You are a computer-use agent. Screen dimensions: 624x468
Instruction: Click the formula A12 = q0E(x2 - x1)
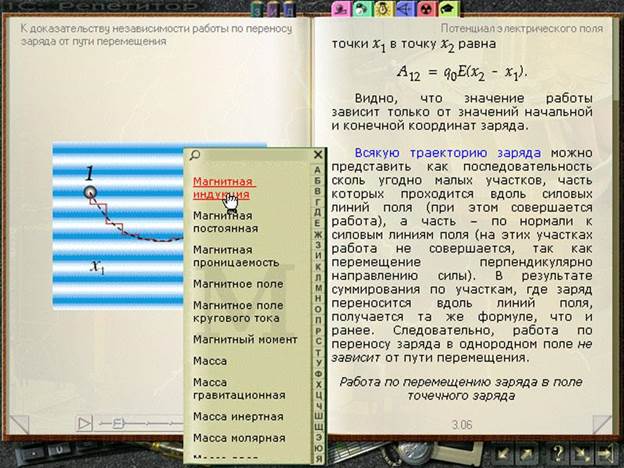pyautogui.click(x=462, y=73)
